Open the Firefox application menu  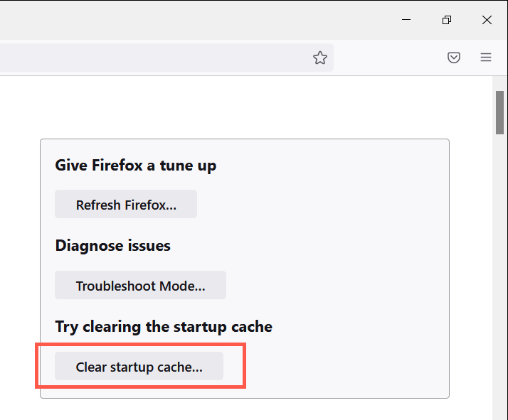(486, 58)
